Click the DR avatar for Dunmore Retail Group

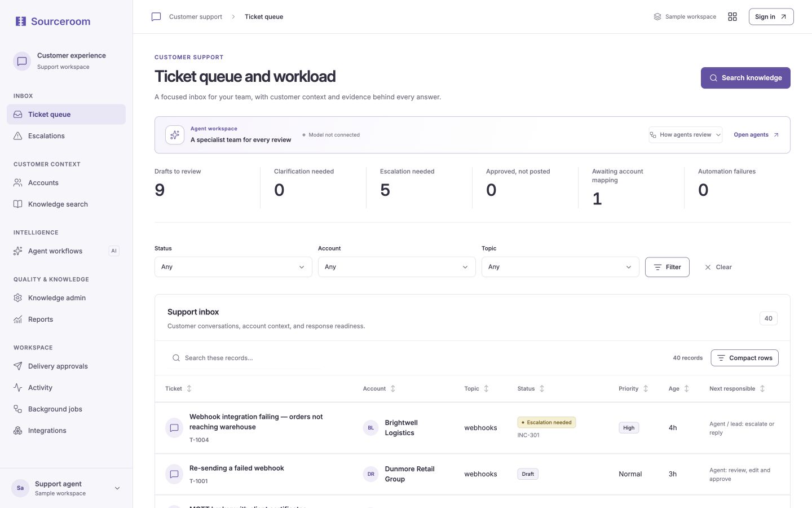(x=370, y=474)
